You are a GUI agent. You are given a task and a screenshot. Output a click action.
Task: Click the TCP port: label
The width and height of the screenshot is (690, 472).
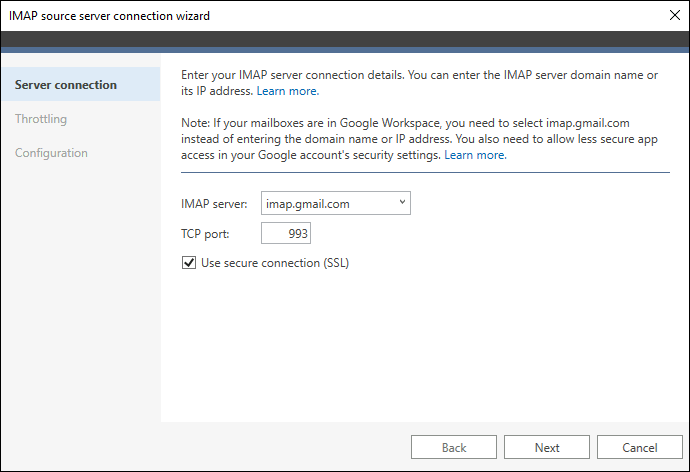click(205, 234)
